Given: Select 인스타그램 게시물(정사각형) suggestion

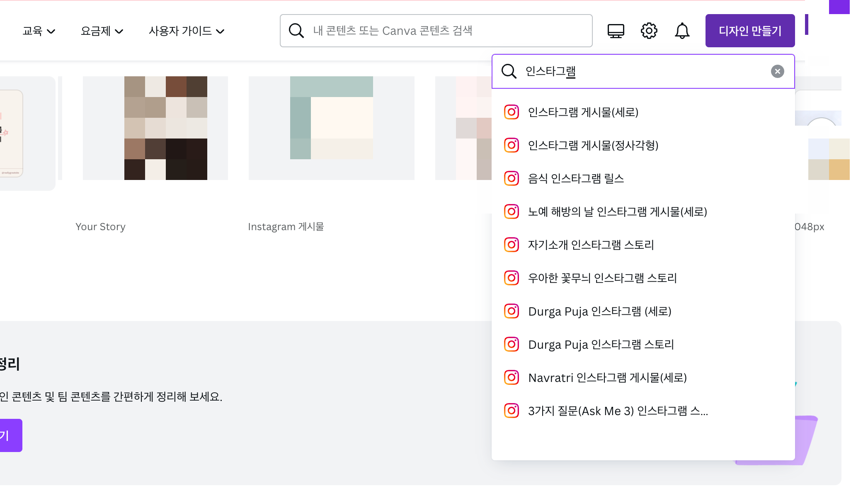Looking at the screenshot, I should (x=643, y=145).
